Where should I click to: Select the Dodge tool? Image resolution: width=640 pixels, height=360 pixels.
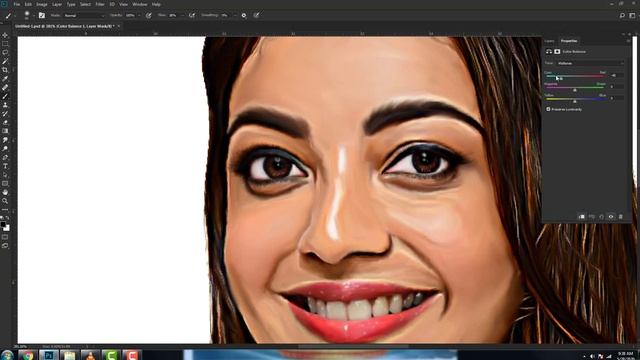pos(5,149)
